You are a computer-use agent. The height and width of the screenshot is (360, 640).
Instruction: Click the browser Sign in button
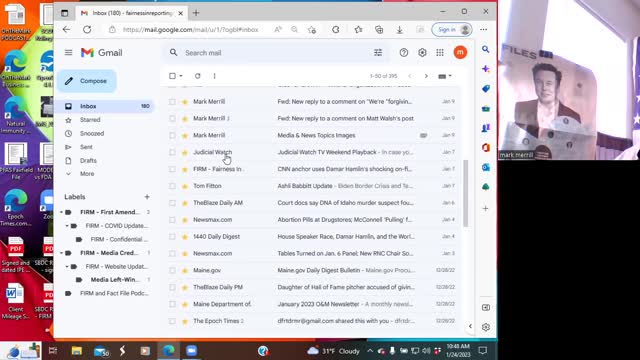click(452, 29)
